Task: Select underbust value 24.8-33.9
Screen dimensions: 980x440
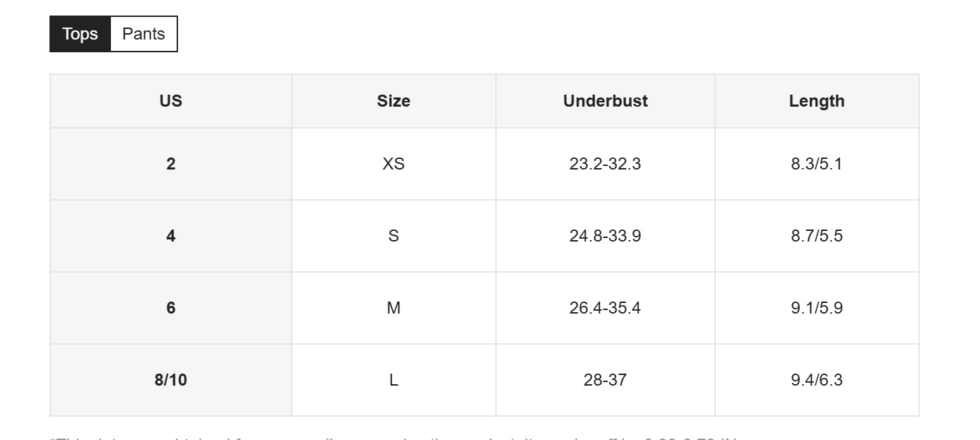Action: click(606, 236)
